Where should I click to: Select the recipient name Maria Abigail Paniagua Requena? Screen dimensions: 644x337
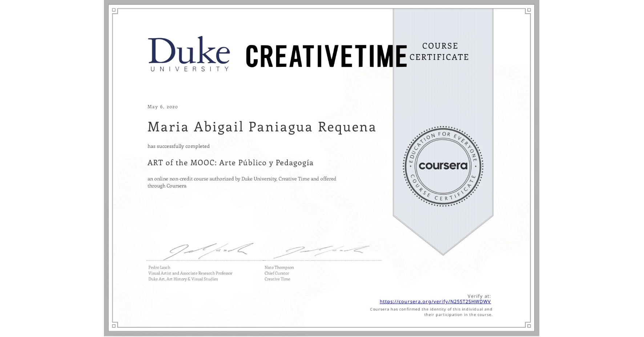click(261, 127)
